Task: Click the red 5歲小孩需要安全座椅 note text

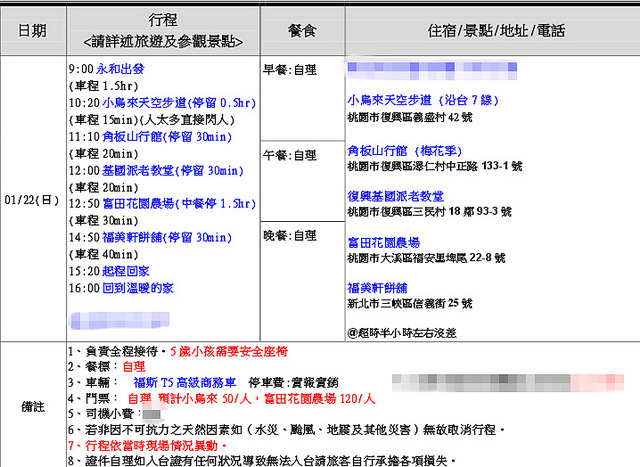Action: click(228, 352)
